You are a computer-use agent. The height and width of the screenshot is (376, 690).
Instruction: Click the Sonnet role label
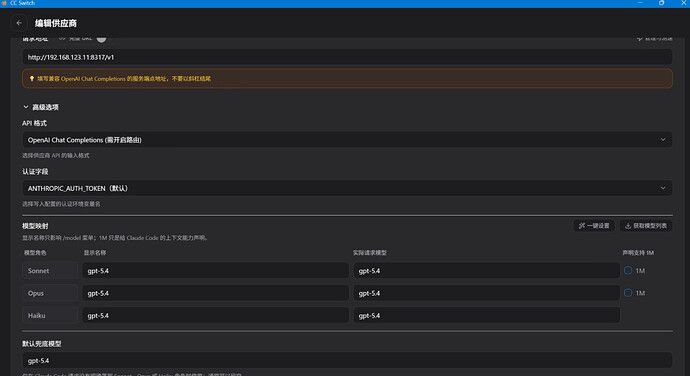[38, 271]
